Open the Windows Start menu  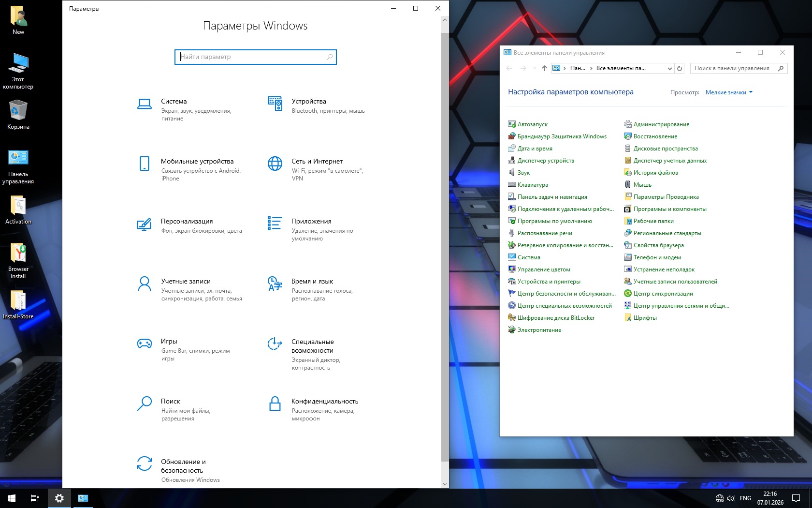pos(12,498)
